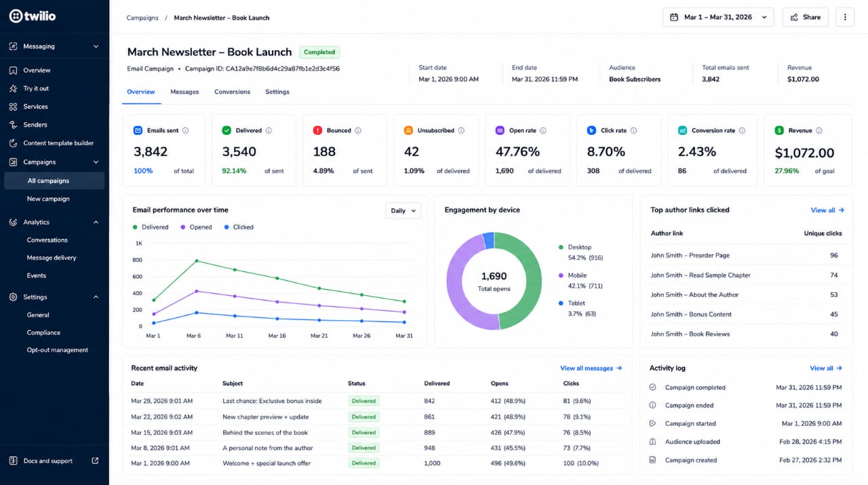Click subject "Last chance: Exclusive bonus inside"
The image size is (868, 485).
click(272, 401)
